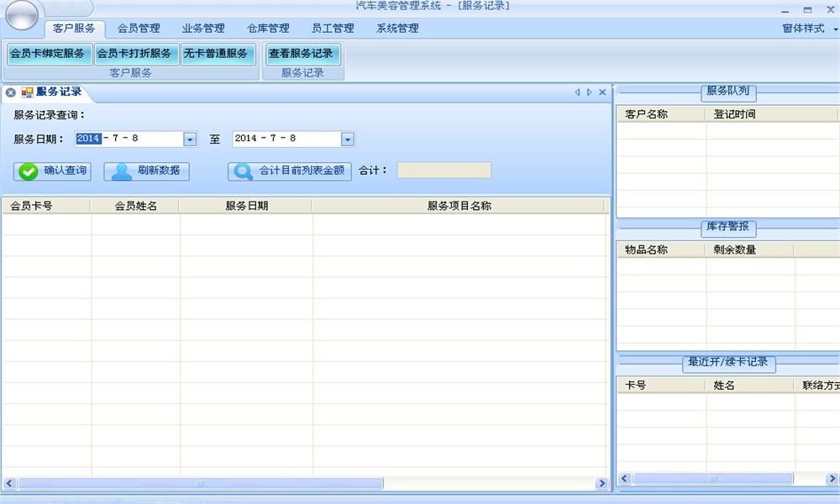840x504 pixels.
Task: Click the round application orb button
Action: (x=22, y=14)
